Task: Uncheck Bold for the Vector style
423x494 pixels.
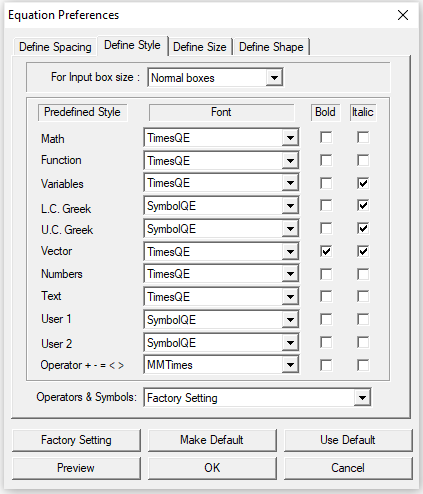Action: coord(326,251)
